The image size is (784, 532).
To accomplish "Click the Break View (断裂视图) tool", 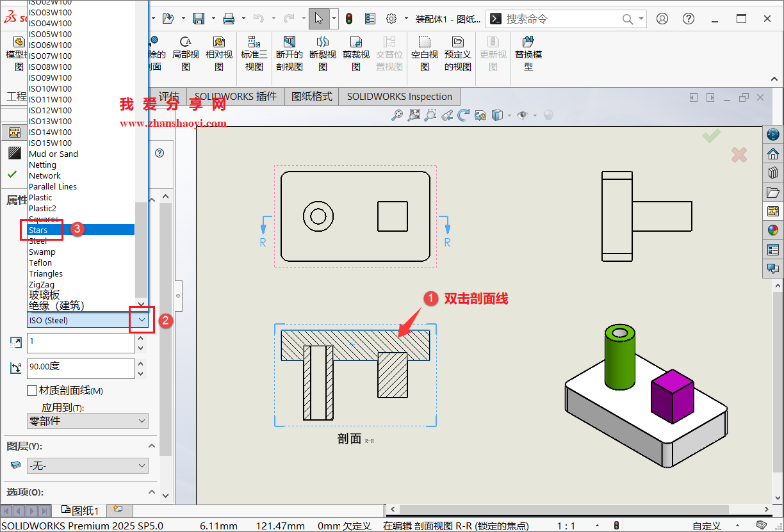I will coord(323,53).
